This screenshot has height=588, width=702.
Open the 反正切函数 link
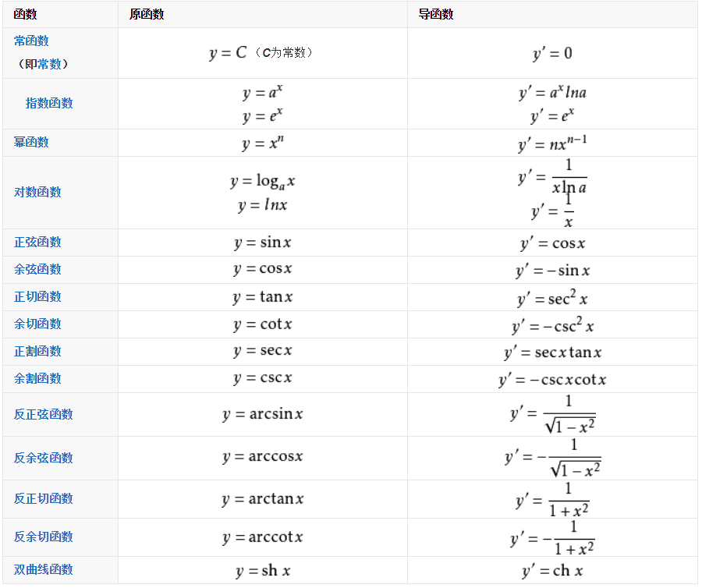44,498
